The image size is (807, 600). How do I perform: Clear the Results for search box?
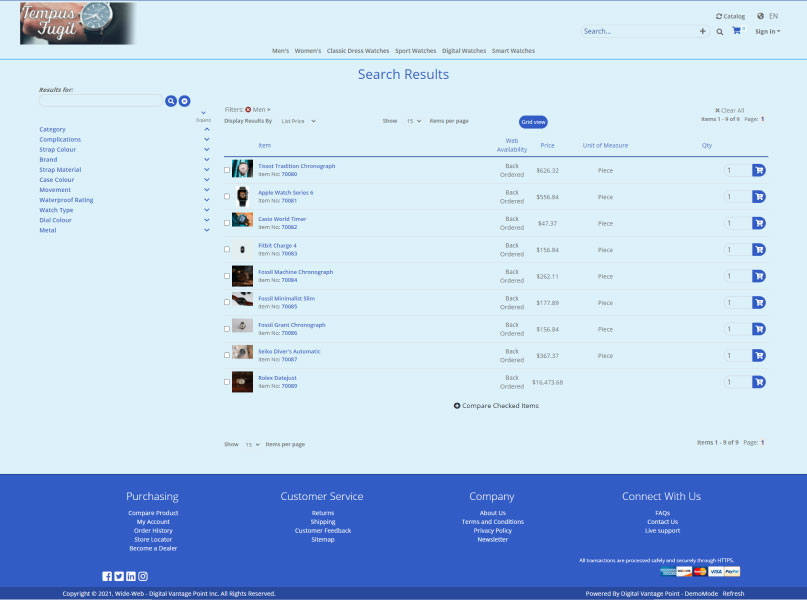point(184,101)
